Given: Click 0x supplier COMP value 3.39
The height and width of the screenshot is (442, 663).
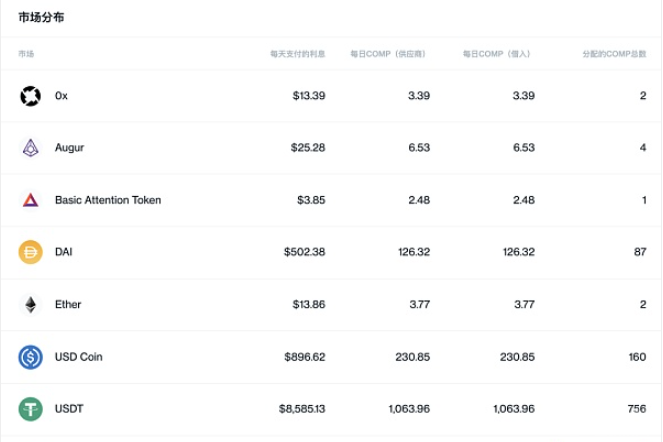Looking at the screenshot, I should 419,96.
